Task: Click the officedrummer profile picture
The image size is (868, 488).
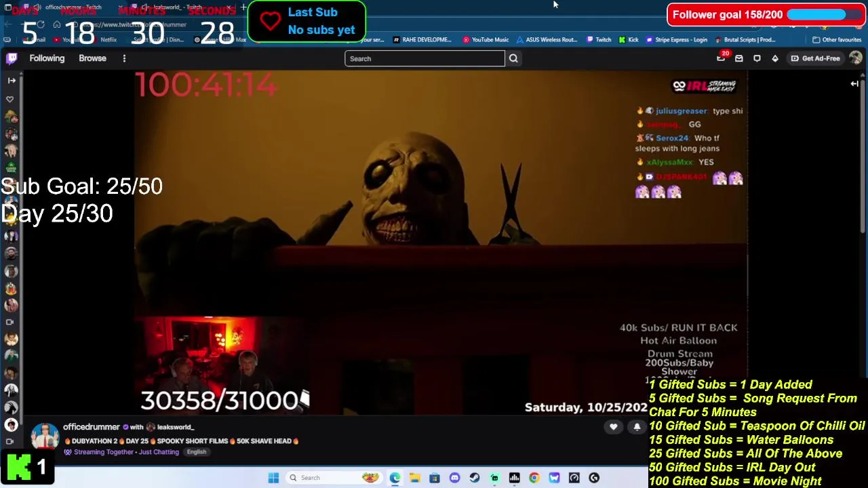Action: [45, 436]
